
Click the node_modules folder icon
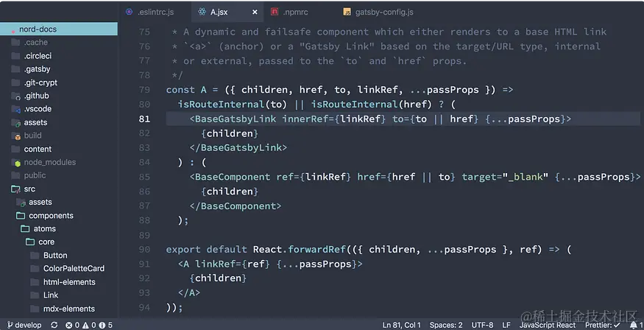click(x=16, y=163)
